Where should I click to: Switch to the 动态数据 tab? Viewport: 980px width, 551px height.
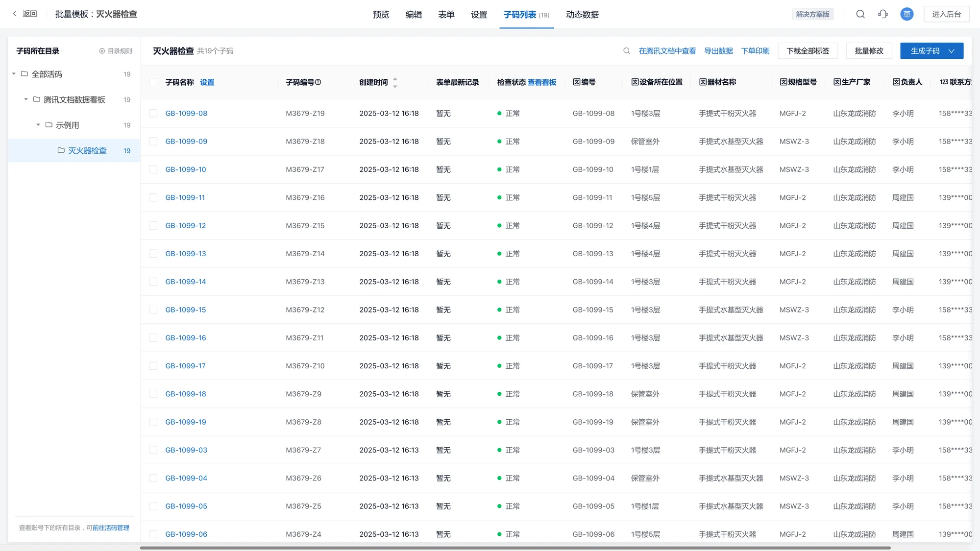coord(582,15)
